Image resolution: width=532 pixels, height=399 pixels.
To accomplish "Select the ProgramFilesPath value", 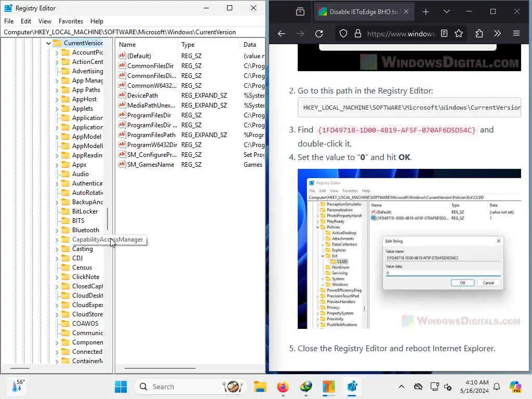I will point(151,135).
